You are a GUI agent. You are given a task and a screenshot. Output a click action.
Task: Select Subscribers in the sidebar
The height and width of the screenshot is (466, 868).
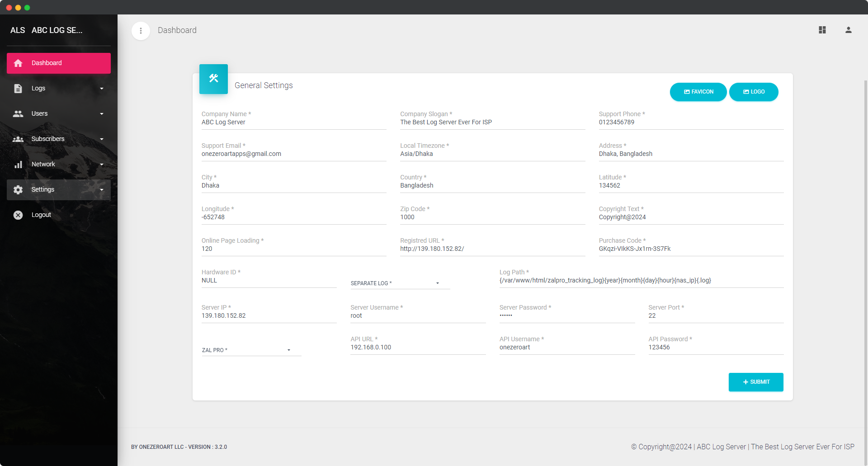(x=59, y=139)
